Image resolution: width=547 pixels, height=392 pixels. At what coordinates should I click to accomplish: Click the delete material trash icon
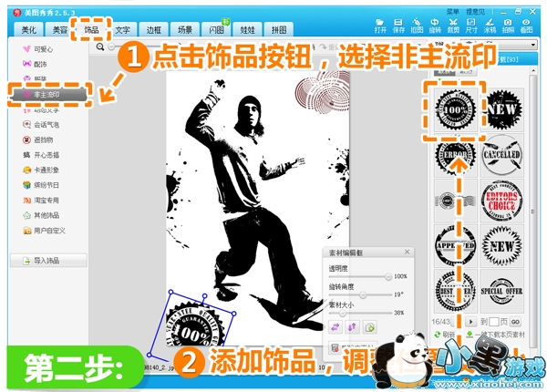click(x=335, y=347)
